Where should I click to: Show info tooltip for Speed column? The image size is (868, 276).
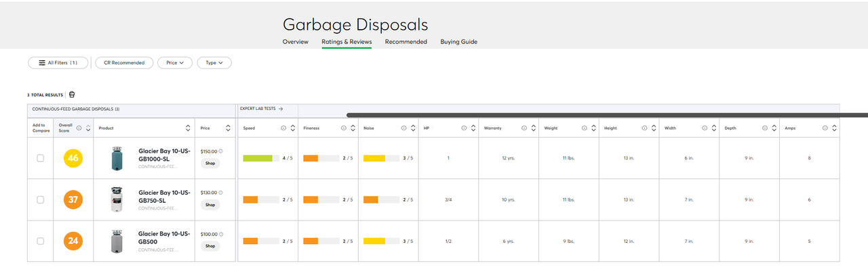[283, 127]
